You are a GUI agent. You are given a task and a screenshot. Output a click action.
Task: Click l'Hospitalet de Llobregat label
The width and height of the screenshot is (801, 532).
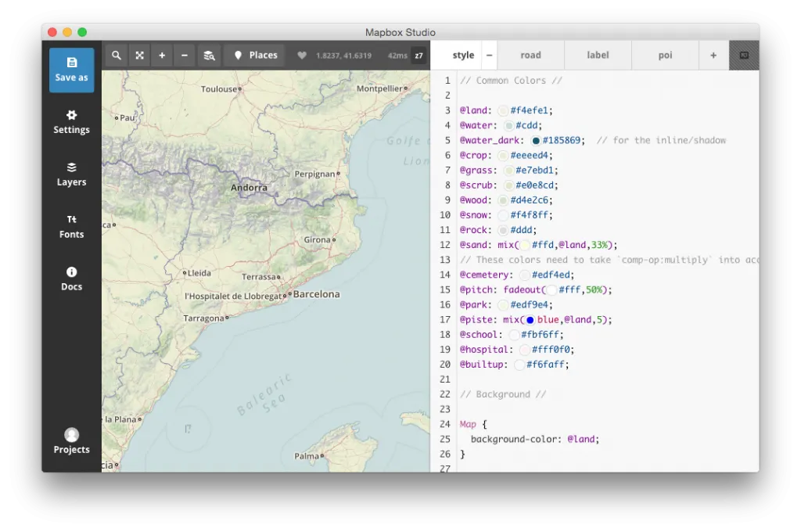click(233, 296)
